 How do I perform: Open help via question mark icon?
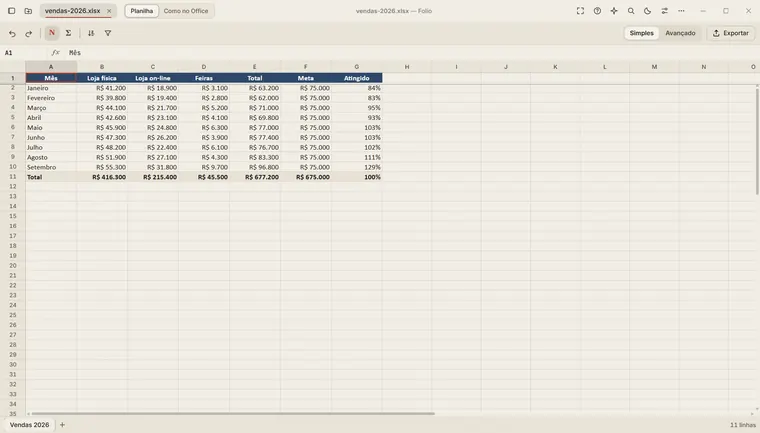pos(597,11)
